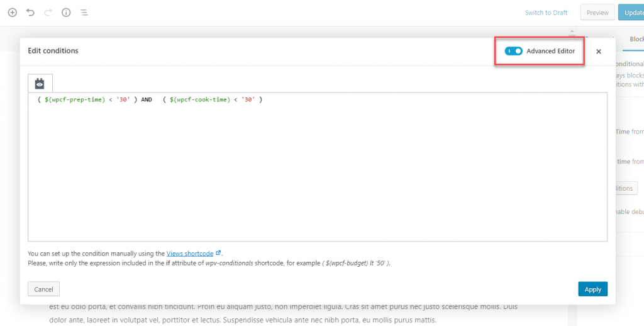Switch to the Block sidebar tab
644x326 pixels.
(636, 39)
